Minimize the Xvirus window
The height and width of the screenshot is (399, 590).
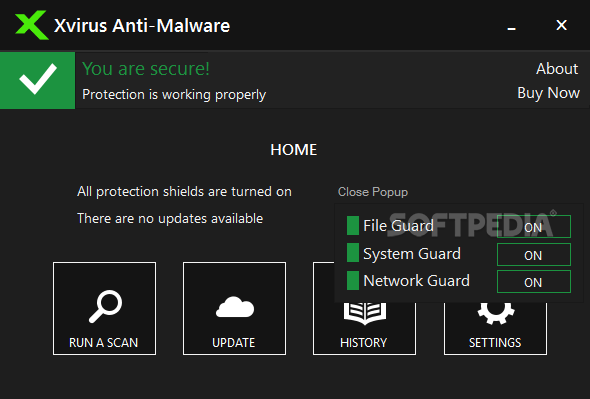point(511,27)
